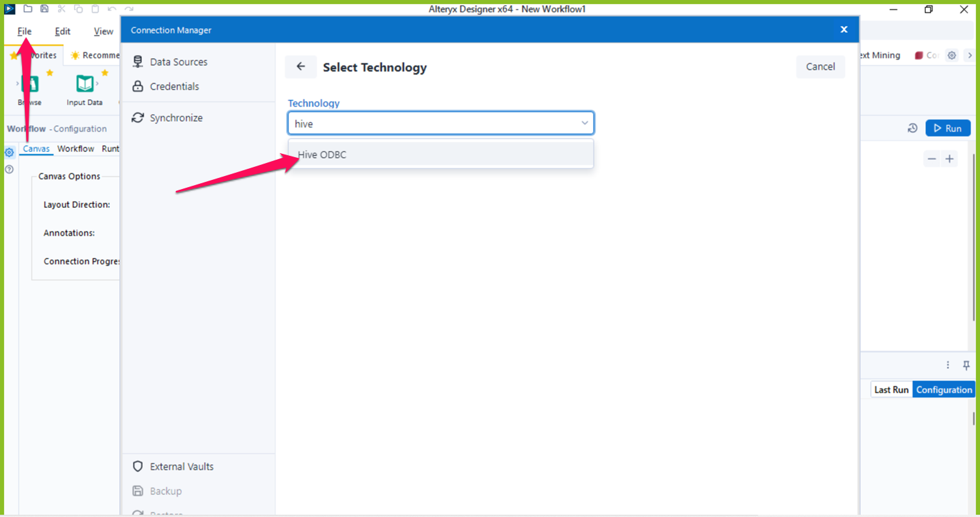
Task: Redo the last action
Action: click(x=129, y=8)
